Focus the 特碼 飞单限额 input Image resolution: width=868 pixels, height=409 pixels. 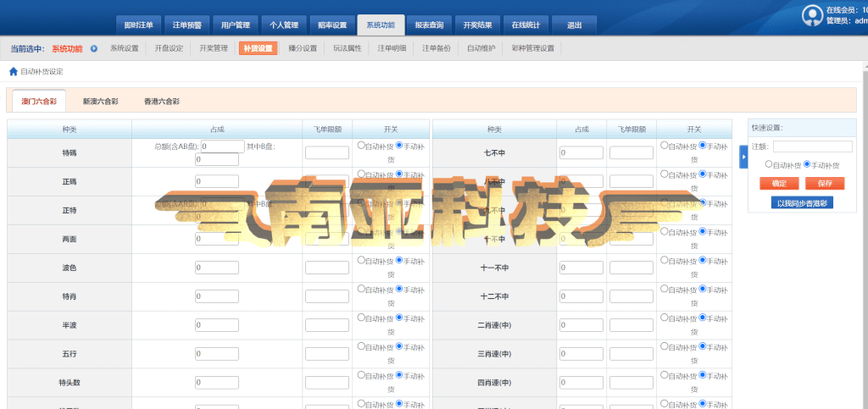pos(327,153)
